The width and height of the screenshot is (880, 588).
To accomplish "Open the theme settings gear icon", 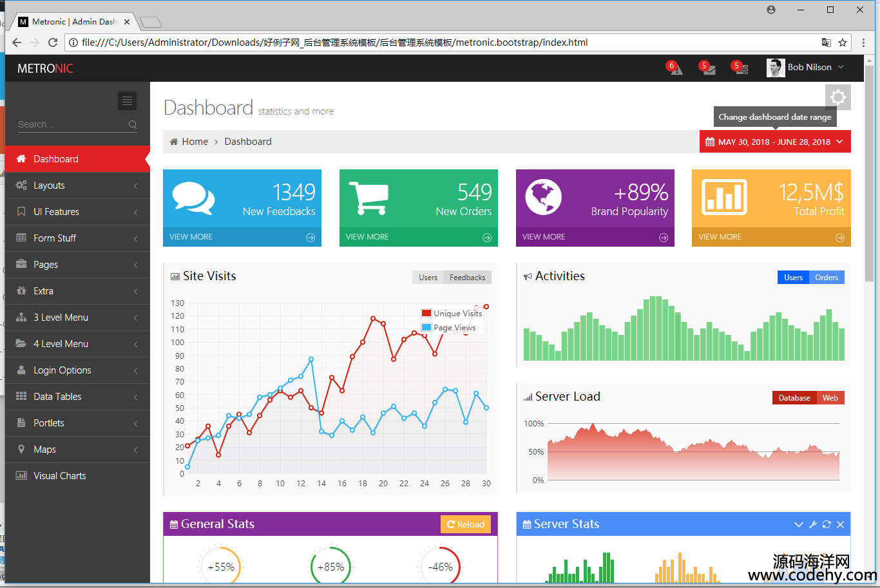I will pyautogui.click(x=838, y=97).
